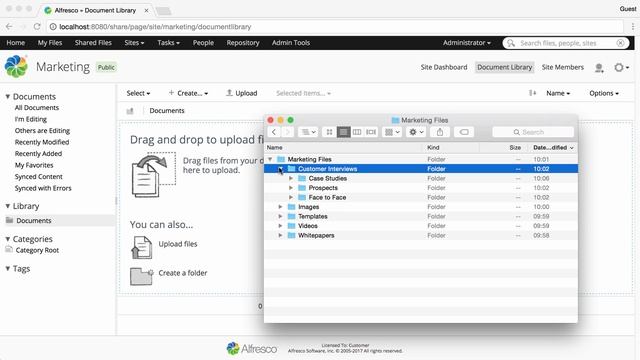Collapse the Tags section
This screenshot has height=360, width=640.
click(7, 269)
